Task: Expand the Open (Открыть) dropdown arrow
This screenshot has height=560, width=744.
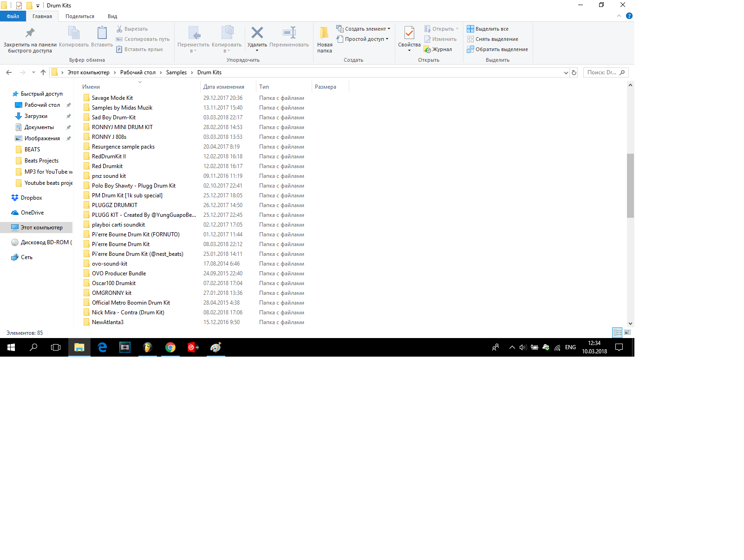Action: (x=457, y=29)
